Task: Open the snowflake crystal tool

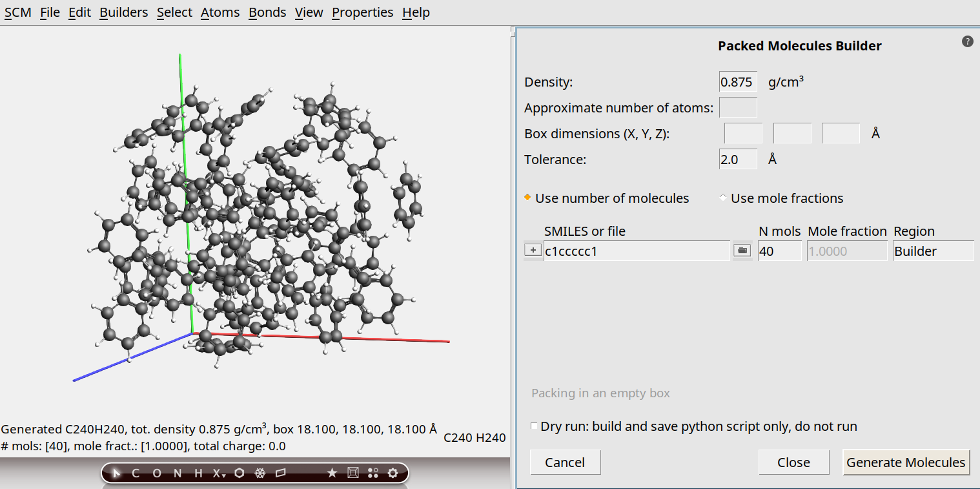Action: 260,473
